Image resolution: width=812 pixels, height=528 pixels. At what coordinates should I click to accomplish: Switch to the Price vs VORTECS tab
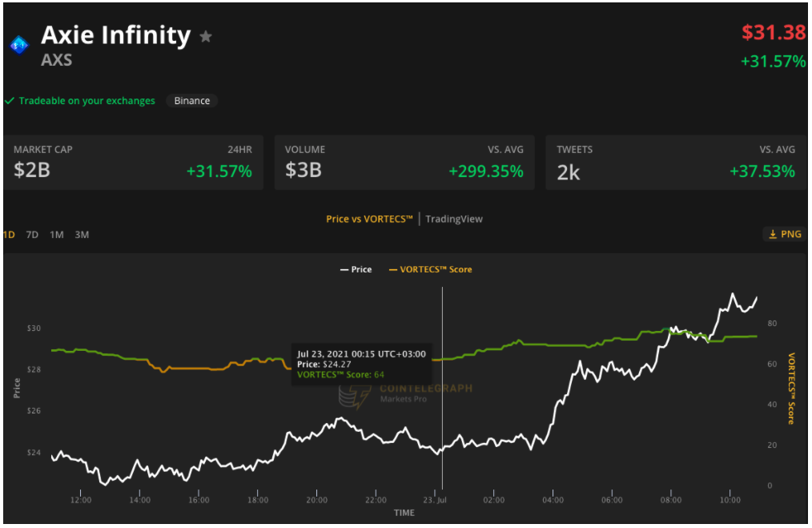(369, 219)
